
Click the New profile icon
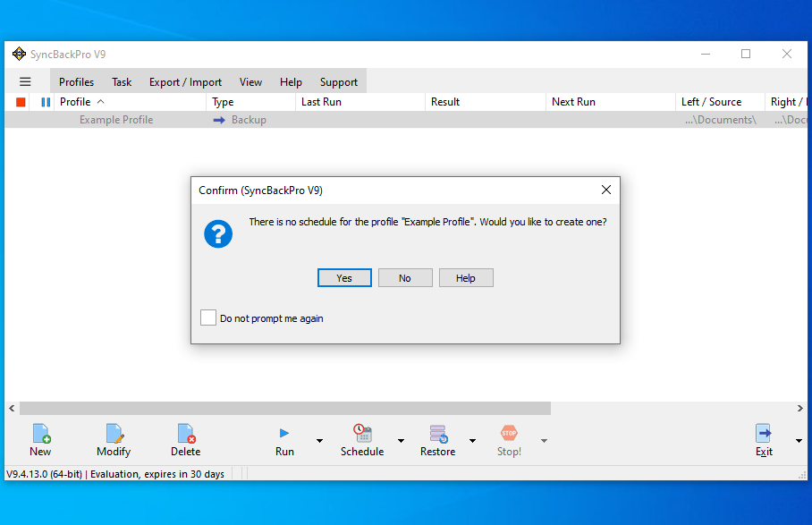pos(41,434)
